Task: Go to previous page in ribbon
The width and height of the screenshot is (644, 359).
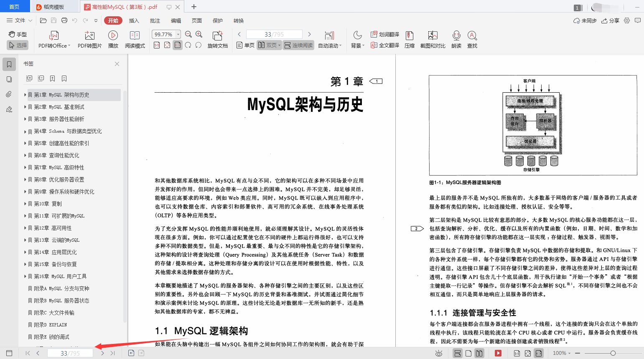Action: 239,34
